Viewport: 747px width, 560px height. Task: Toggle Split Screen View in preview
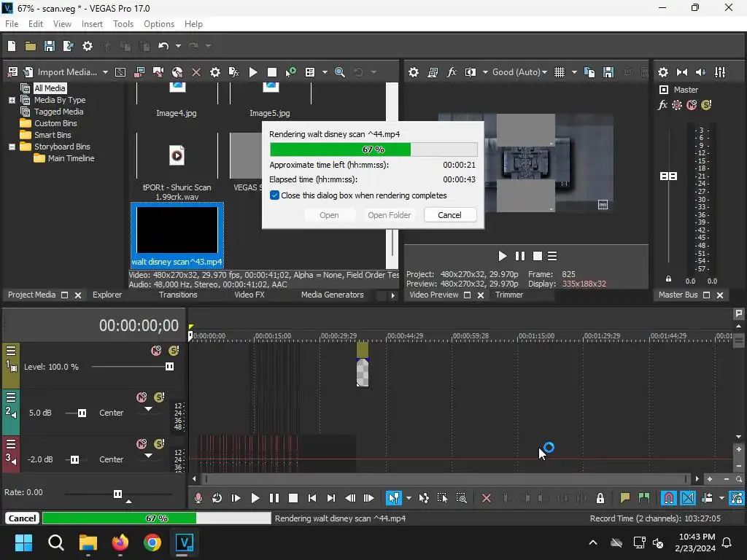click(471, 72)
